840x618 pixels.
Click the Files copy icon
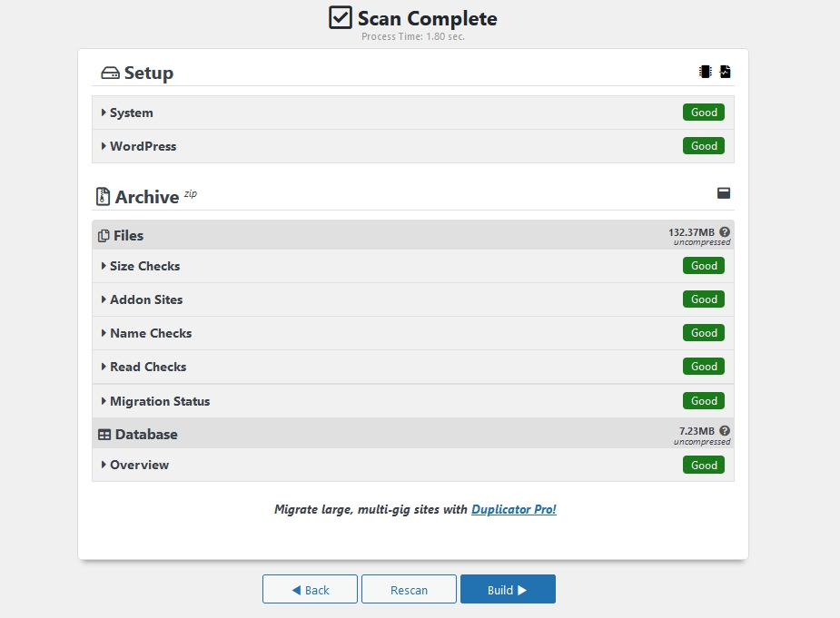click(x=104, y=236)
